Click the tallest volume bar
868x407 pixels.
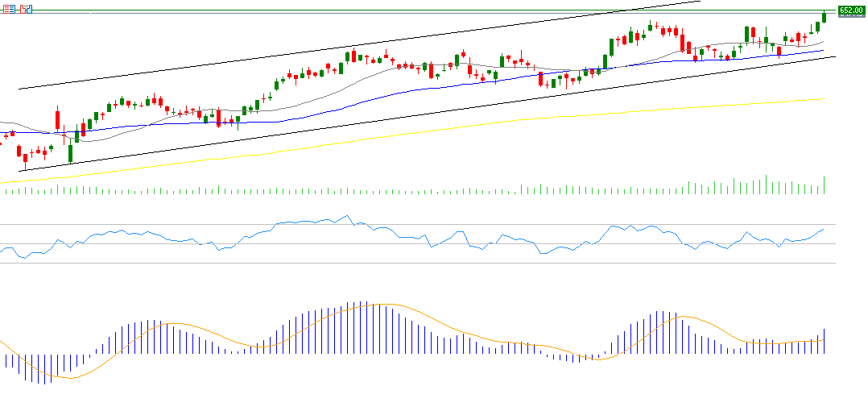click(x=766, y=185)
